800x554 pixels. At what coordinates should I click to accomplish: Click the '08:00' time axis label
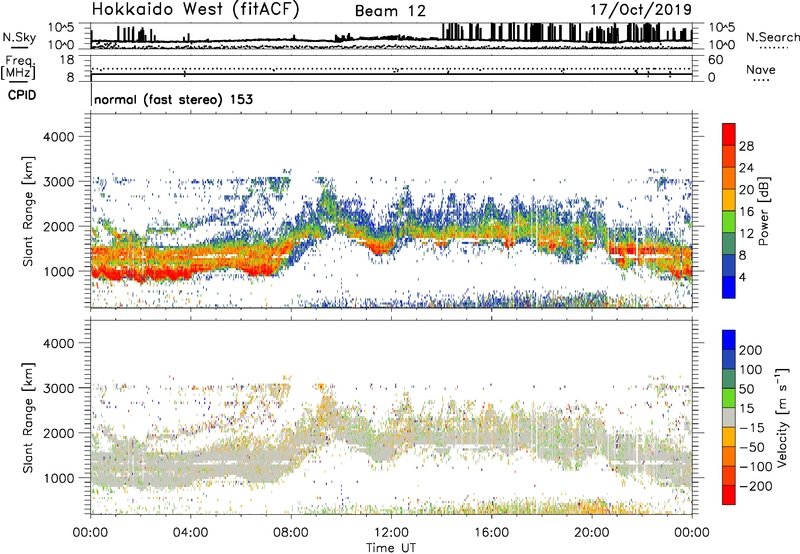click(291, 533)
